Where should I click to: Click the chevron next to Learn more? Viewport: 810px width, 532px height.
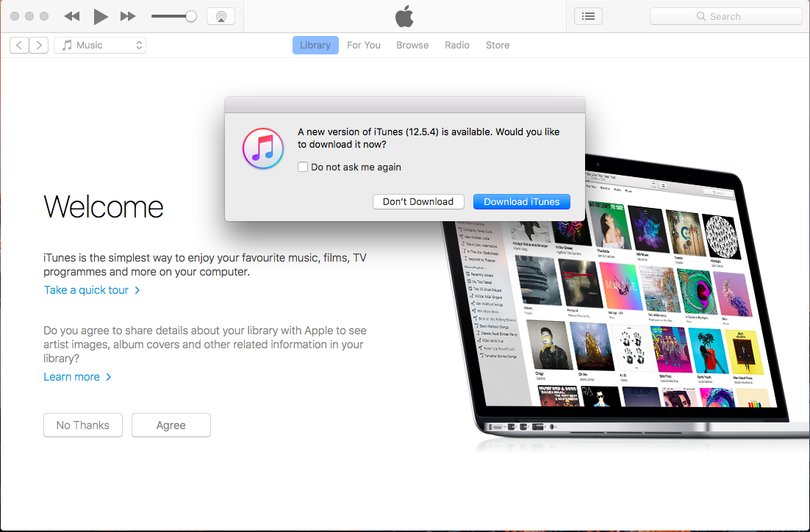[x=109, y=377]
